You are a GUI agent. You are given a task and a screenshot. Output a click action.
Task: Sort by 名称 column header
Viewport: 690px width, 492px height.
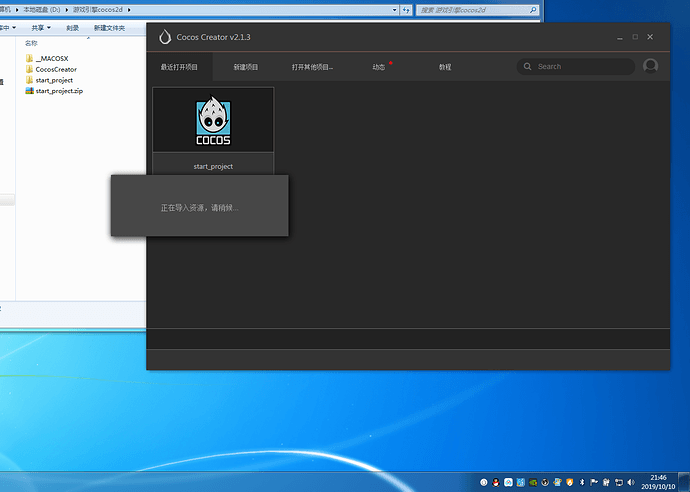tap(31, 43)
